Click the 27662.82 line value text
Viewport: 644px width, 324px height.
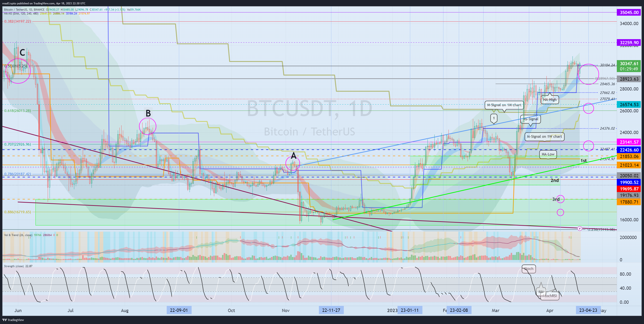click(x=608, y=93)
